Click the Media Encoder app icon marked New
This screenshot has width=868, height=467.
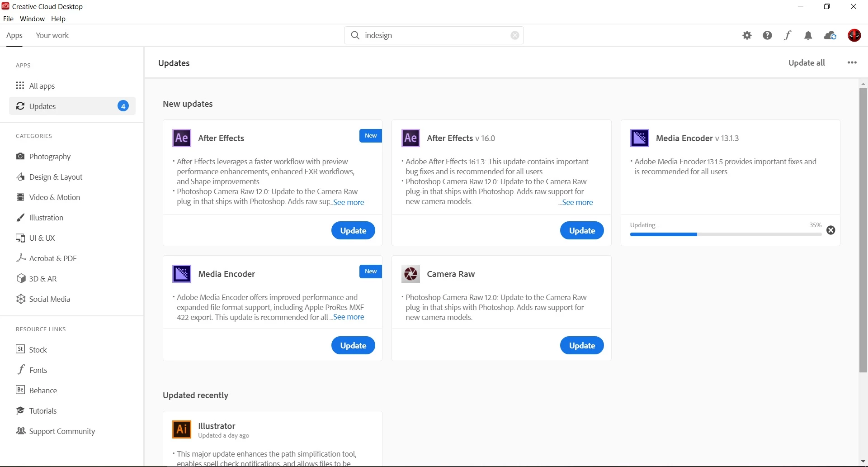[x=182, y=274]
